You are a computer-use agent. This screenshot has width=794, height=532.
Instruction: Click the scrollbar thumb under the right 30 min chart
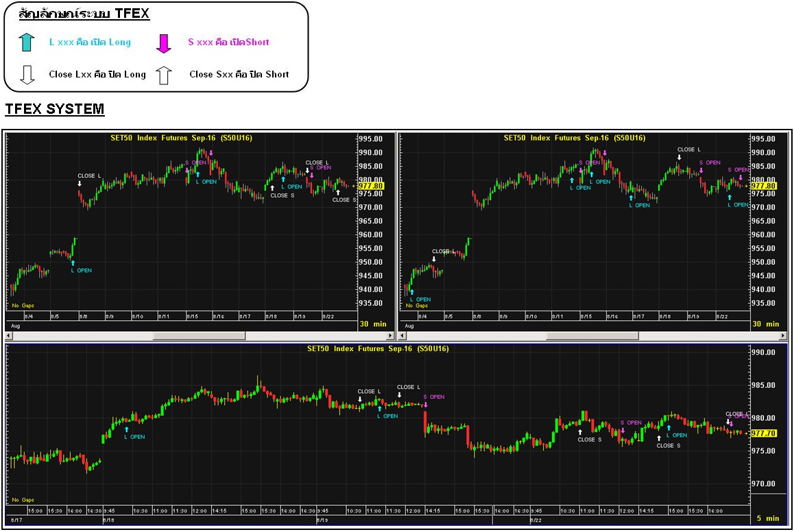[592, 336]
